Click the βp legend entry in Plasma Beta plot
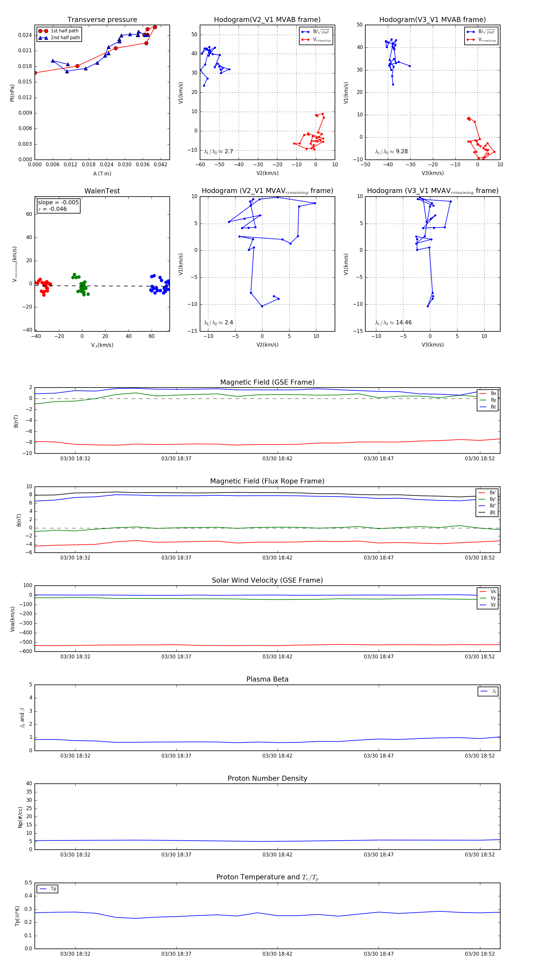 tap(489, 691)
